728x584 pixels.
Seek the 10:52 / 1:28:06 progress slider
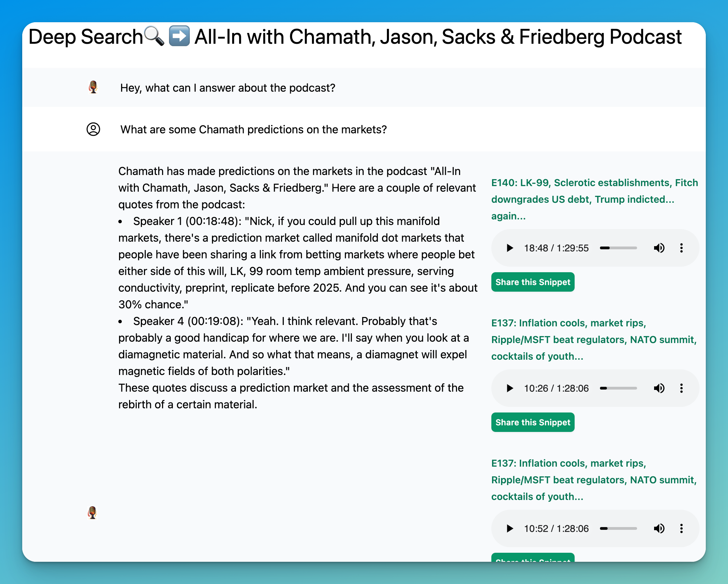pyautogui.click(x=618, y=528)
